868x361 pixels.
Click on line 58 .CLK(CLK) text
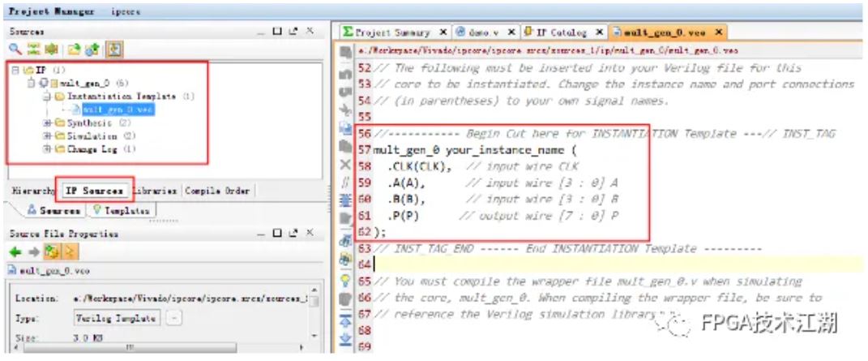421,166
